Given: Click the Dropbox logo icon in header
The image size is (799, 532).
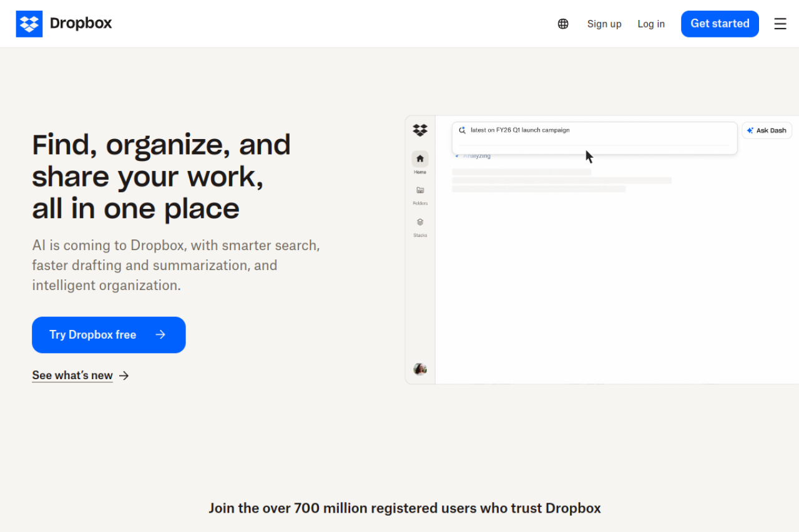Looking at the screenshot, I should pos(29,24).
